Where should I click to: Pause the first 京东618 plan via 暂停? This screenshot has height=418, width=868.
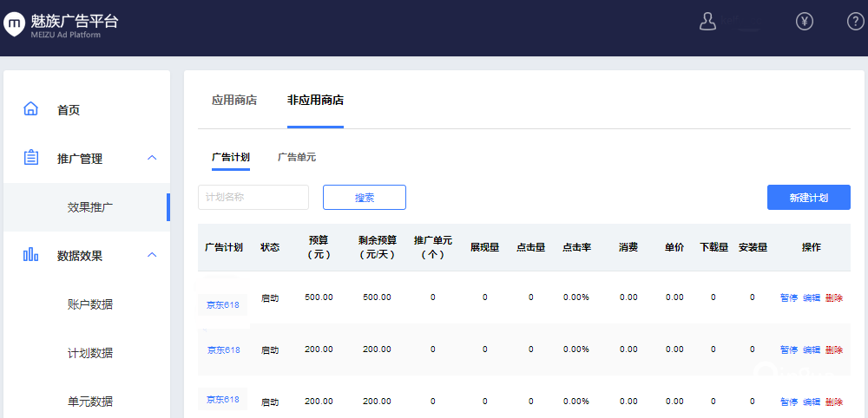pos(788,297)
